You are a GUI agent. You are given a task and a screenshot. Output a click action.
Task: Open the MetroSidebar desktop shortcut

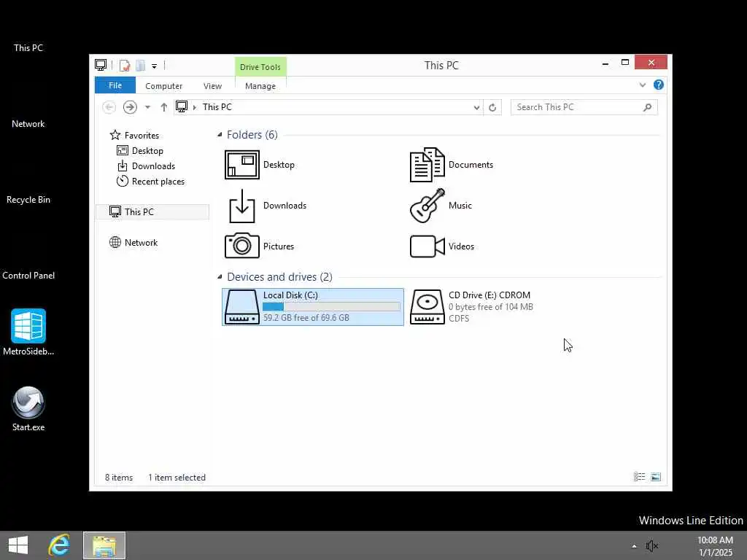(x=28, y=332)
